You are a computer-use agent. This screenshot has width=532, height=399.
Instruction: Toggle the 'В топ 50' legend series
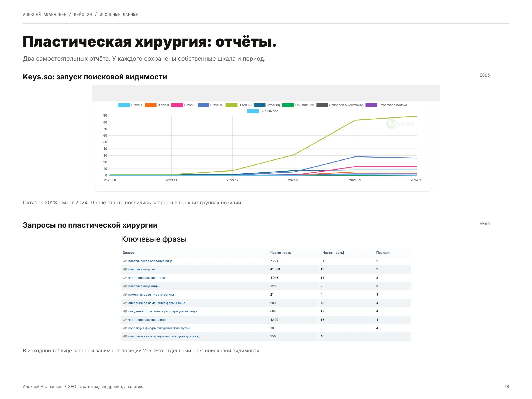[239, 105]
